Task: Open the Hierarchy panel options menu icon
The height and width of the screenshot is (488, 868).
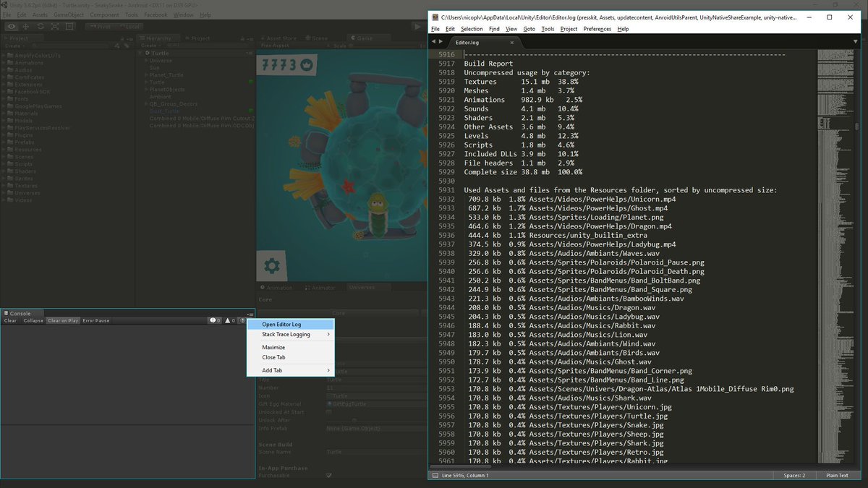Action: click(250, 38)
